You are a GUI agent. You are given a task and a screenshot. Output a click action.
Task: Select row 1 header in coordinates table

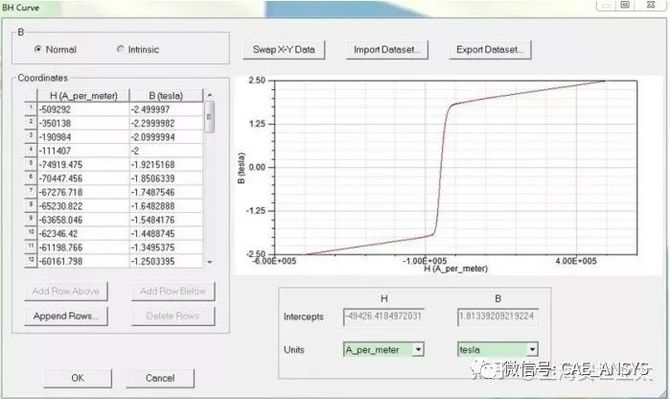coord(31,109)
